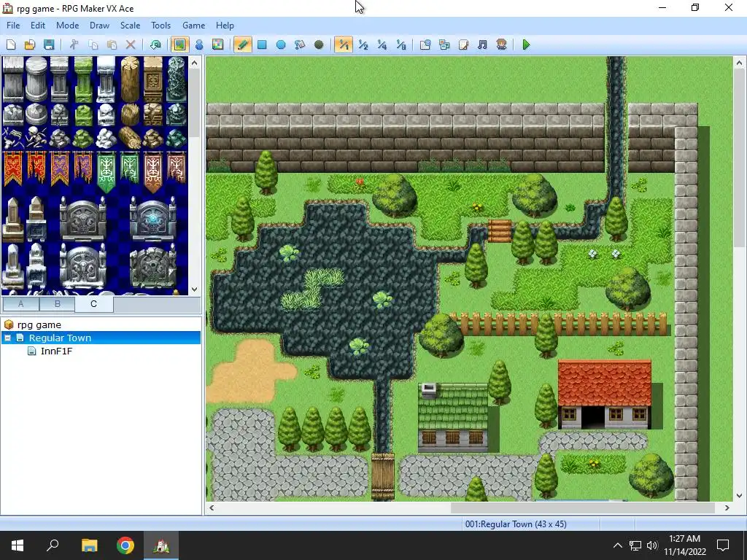Select the Shadow Pen tool
747x560 pixels.
coord(319,44)
